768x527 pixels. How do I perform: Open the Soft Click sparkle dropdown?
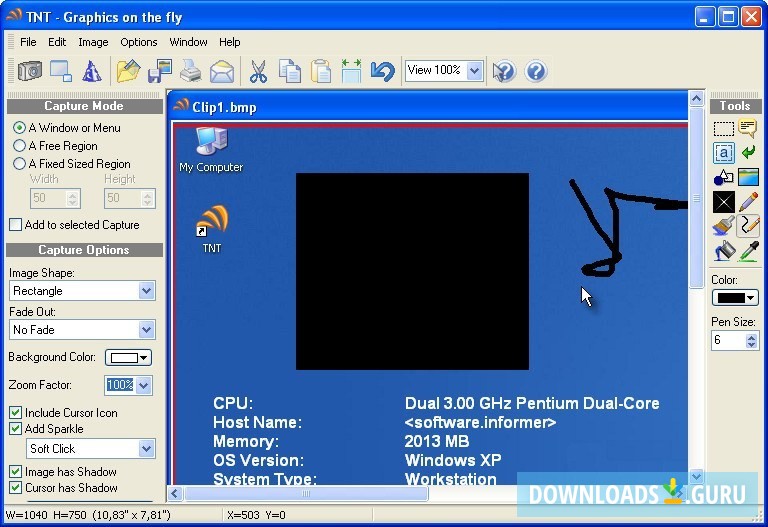(146, 449)
